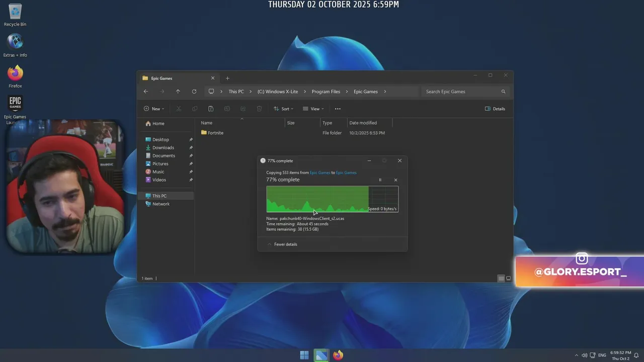Click the Rename toolbar icon
The width and height of the screenshot is (644, 362).
227,109
